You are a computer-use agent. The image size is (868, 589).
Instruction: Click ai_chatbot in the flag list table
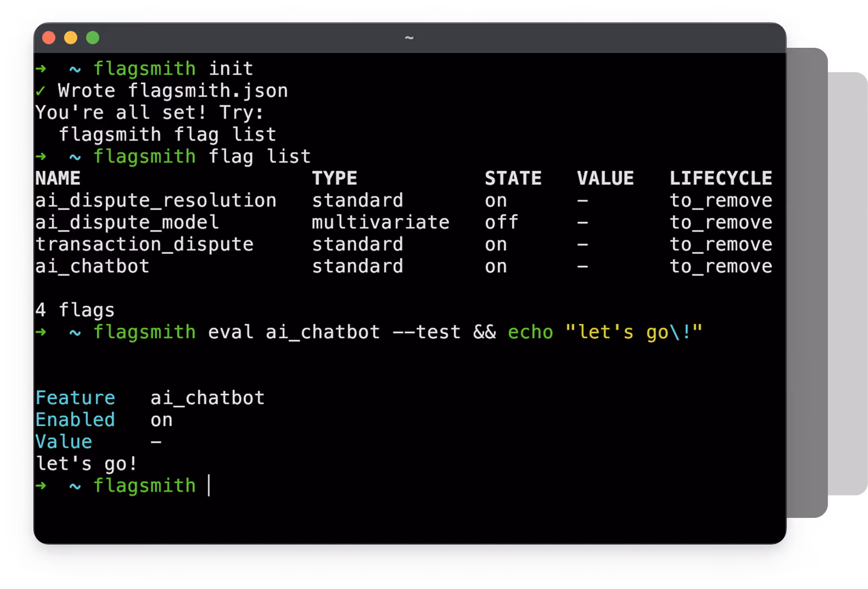point(92,267)
